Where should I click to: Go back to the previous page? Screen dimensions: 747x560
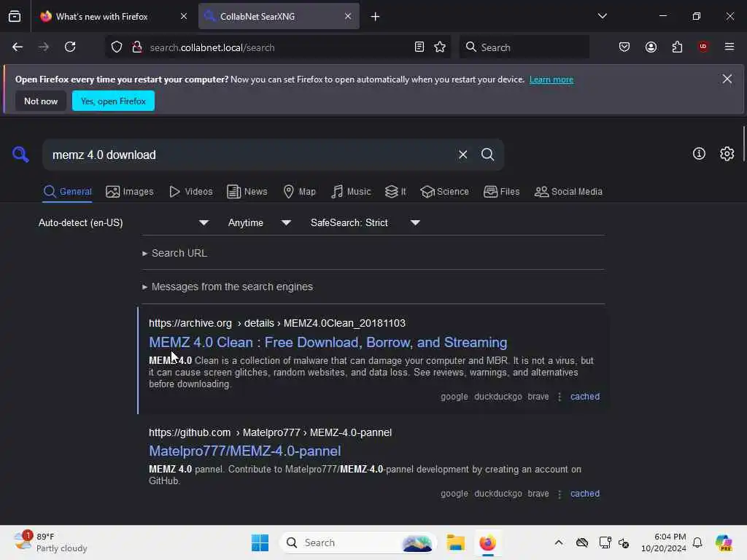tap(18, 47)
